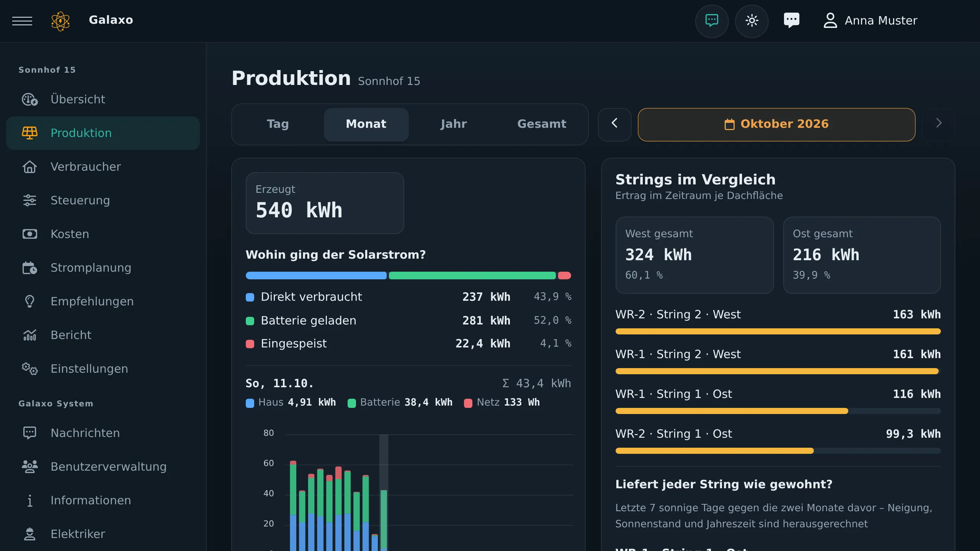The width and height of the screenshot is (980, 551).
Task: Go to previous month with left chevron
Action: (x=614, y=124)
